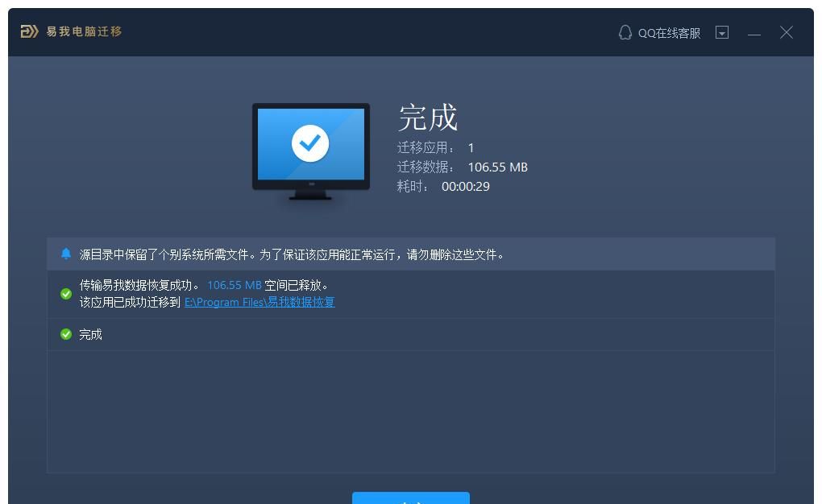This screenshot has height=504, width=822.
Task: Click the notice text about 源目录中保留 files
Action: point(292,254)
